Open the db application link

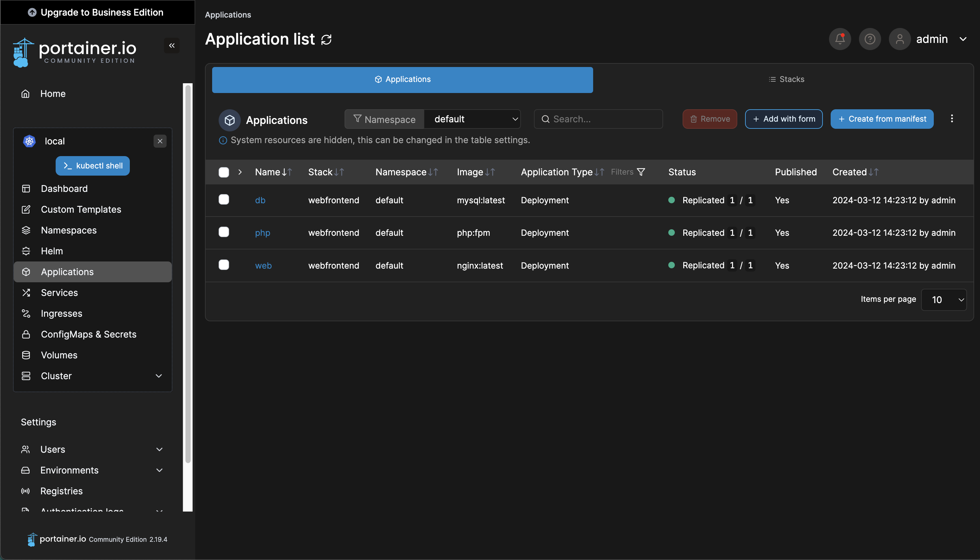(x=260, y=200)
